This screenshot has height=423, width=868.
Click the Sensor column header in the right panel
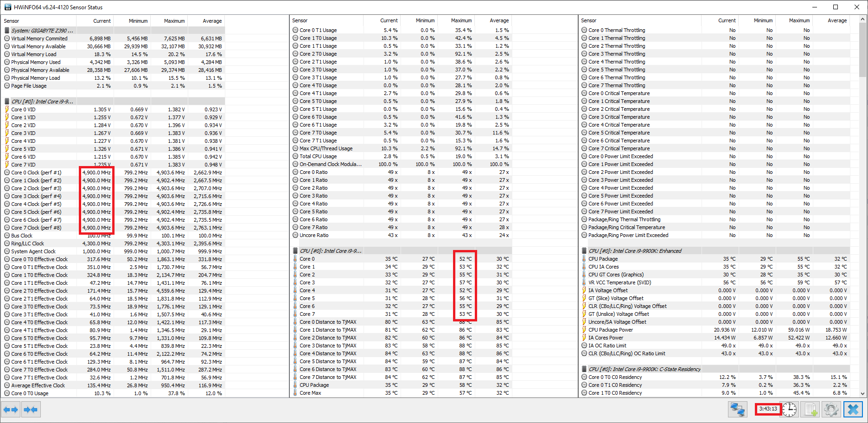640,20
